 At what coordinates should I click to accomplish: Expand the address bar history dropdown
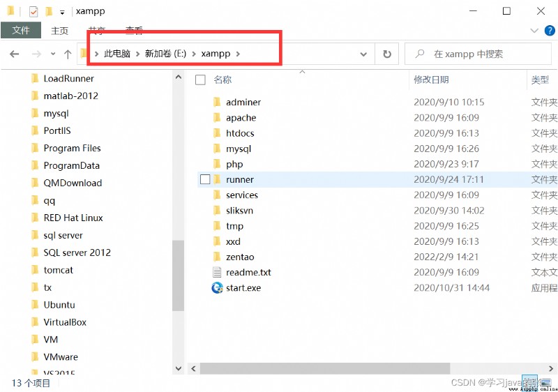tap(363, 54)
